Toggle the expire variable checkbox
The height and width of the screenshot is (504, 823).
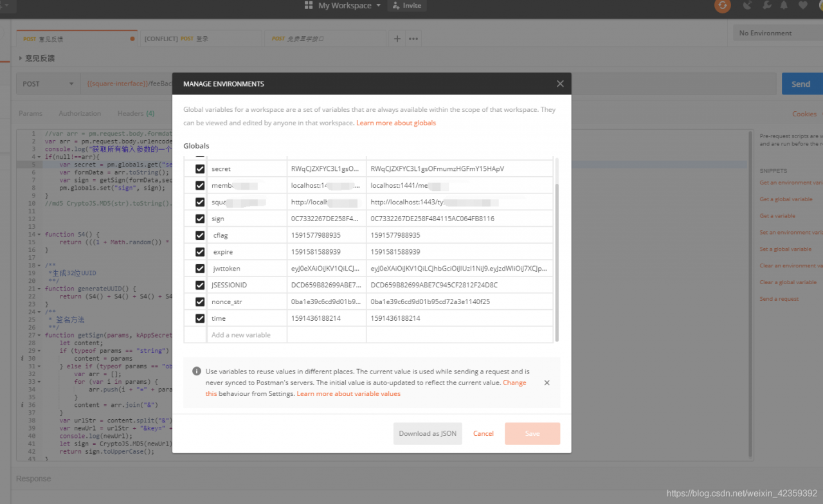pos(199,252)
